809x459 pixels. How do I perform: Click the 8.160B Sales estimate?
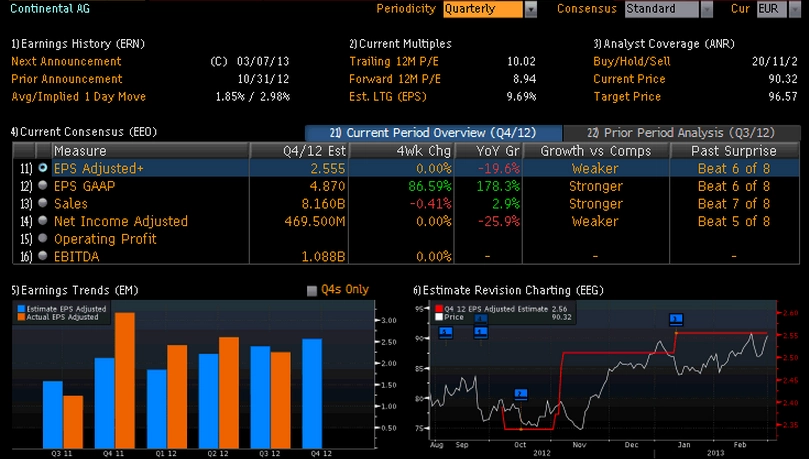tap(323, 203)
